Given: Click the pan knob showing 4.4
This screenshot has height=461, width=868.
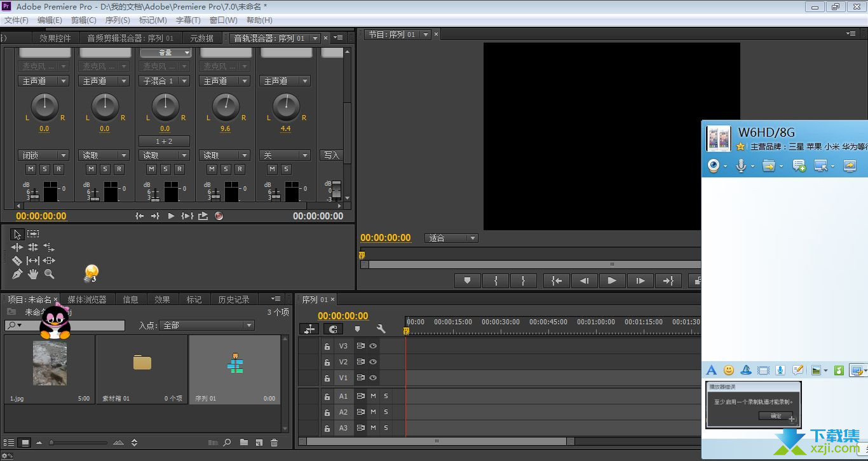Looking at the screenshot, I should (x=286, y=106).
